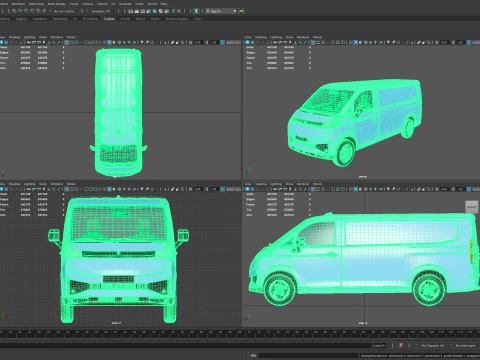Toggle smooth shade all in side view panel
This screenshot has height=360, width=480.
click(355, 189)
